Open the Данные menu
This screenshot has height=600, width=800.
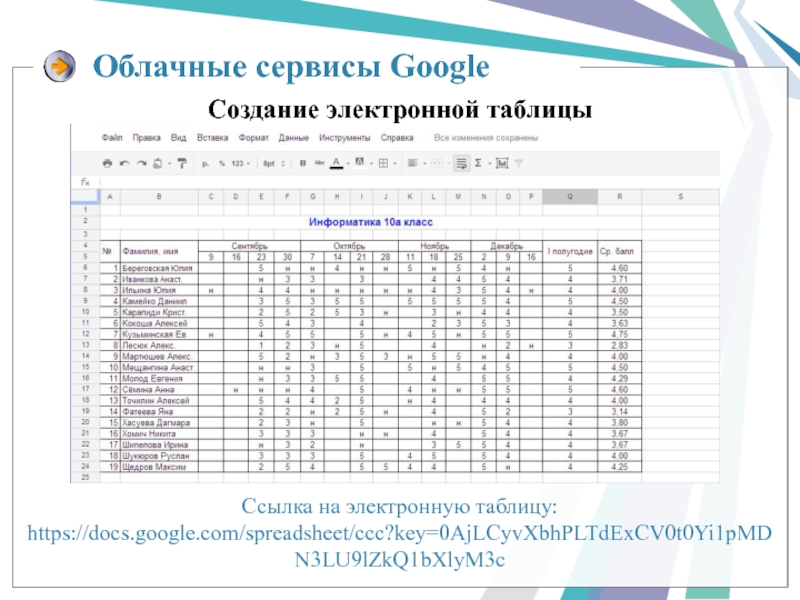(293, 138)
